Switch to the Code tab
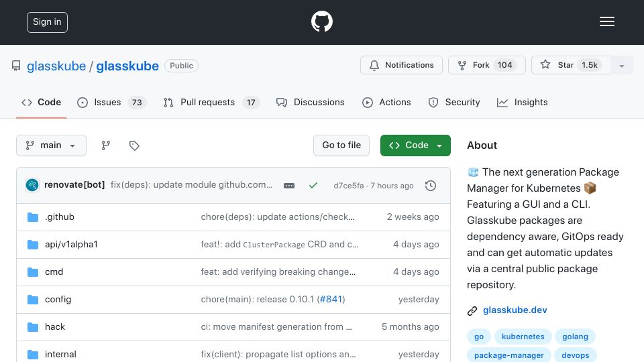Image resolution: width=644 pixels, height=362 pixels. click(x=41, y=102)
